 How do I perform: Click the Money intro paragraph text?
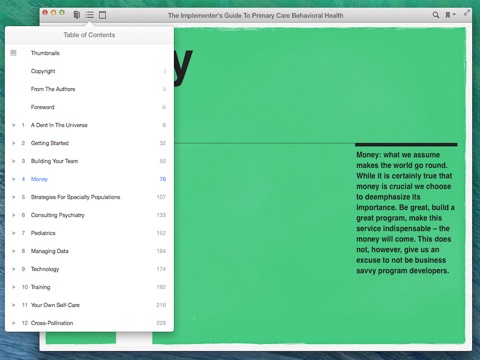pos(405,213)
